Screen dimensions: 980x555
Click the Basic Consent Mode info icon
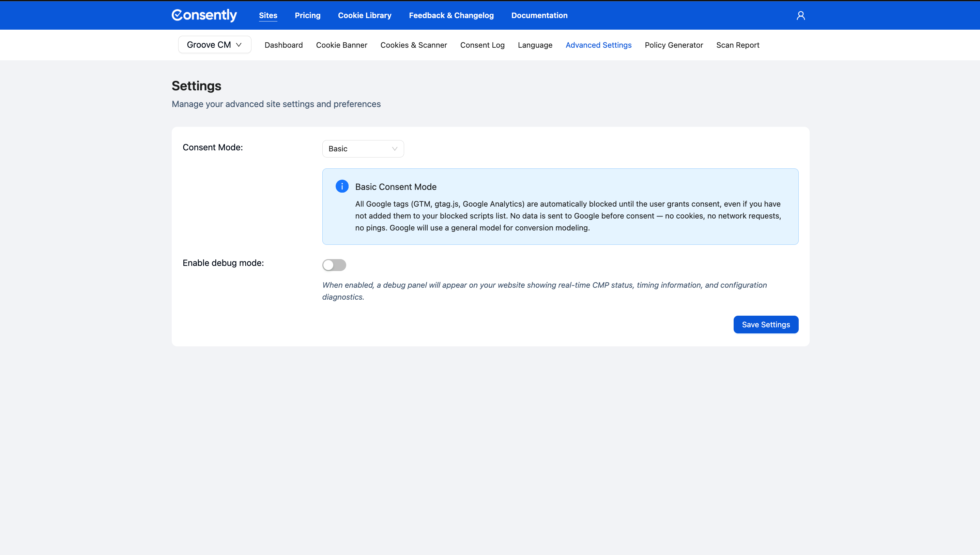342,186
